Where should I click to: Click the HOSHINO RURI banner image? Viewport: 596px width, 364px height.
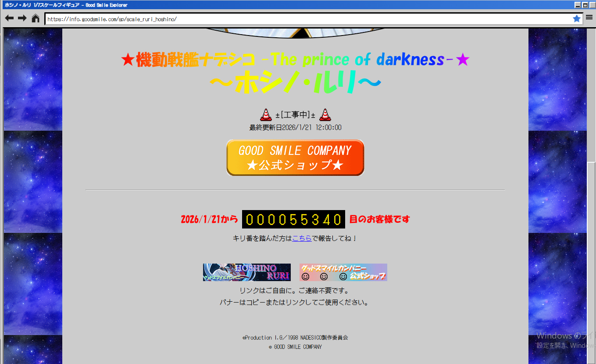(x=247, y=272)
